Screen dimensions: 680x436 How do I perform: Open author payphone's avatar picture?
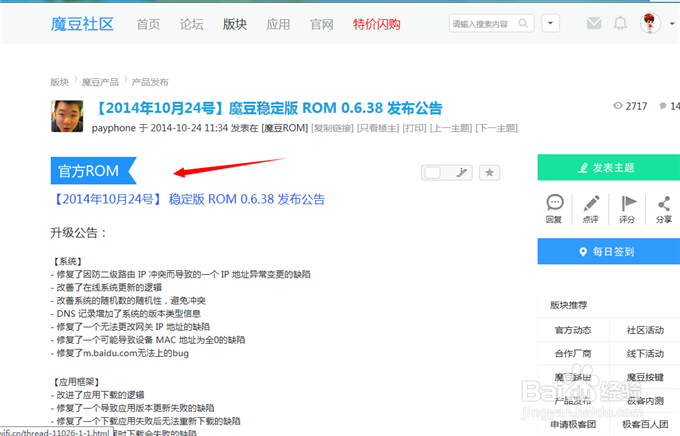67,116
